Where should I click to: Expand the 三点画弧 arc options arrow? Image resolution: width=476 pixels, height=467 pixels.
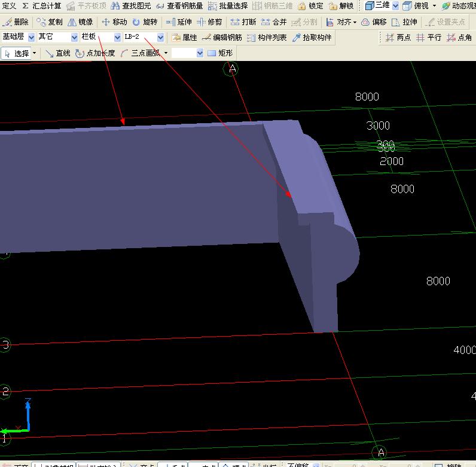coord(166,53)
